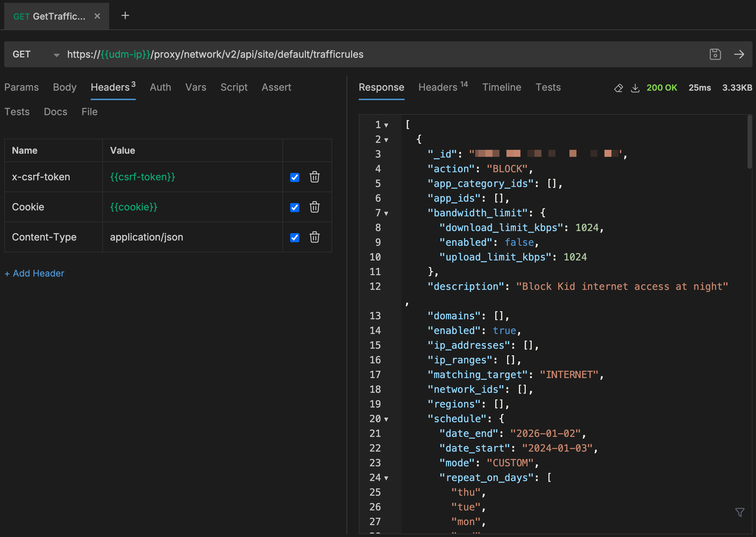Open a new request tab
The height and width of the screenshot is (537, 756).
click(125, 16)
